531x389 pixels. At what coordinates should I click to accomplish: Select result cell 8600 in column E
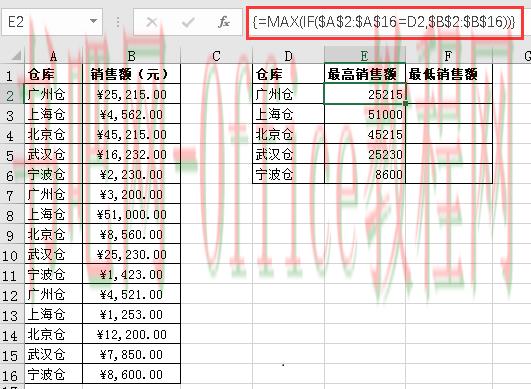point(365,174)
